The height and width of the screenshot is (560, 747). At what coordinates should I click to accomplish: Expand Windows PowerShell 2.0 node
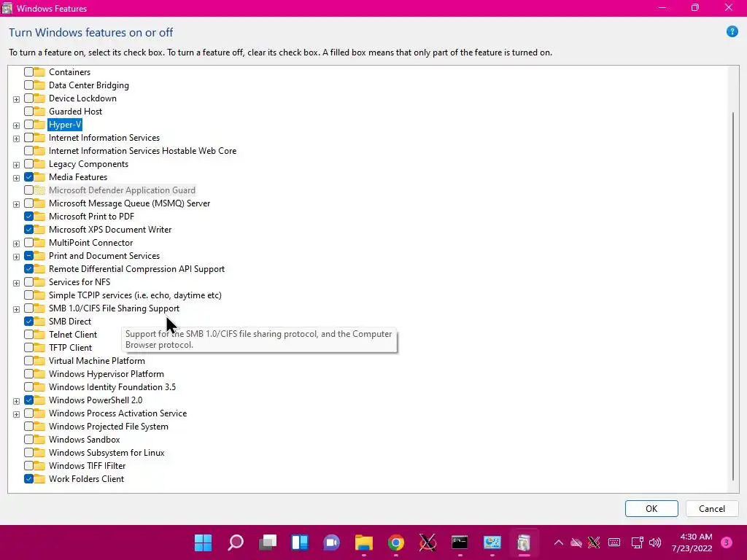pyautogui.click(x=16, y=401)
